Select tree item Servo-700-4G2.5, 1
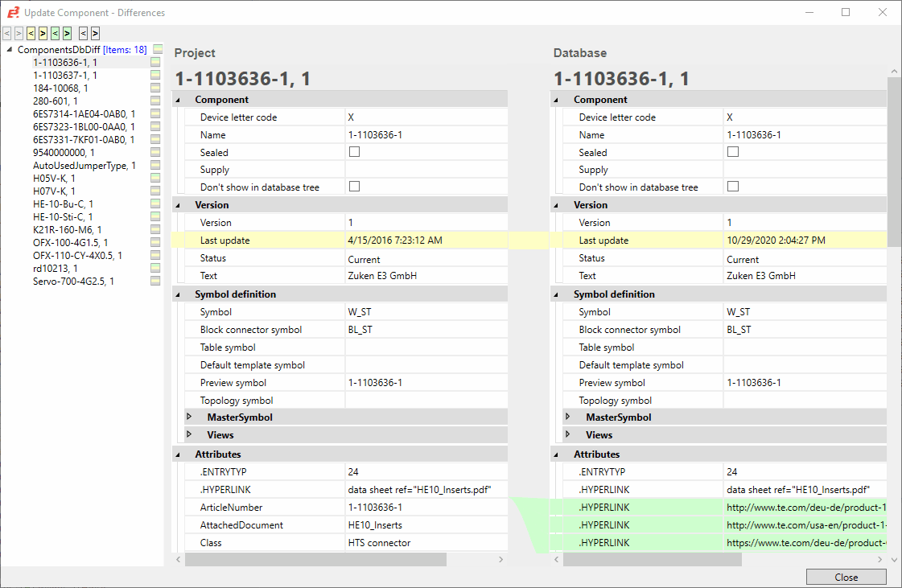Screen dimensions: 902x588 (x=74, y=282)
